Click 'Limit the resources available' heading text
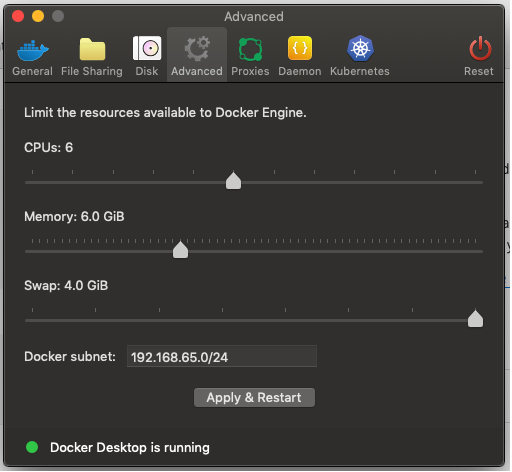The height and width of the screenshot is (472, 512). point(165,113)
